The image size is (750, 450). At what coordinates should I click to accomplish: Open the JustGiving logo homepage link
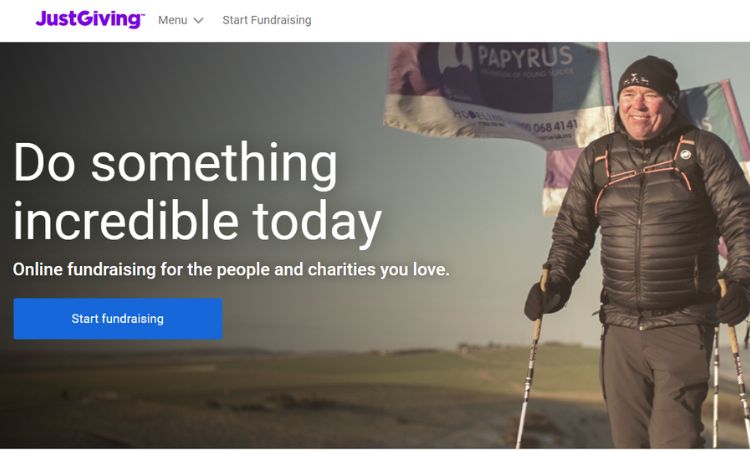(89, 19)
